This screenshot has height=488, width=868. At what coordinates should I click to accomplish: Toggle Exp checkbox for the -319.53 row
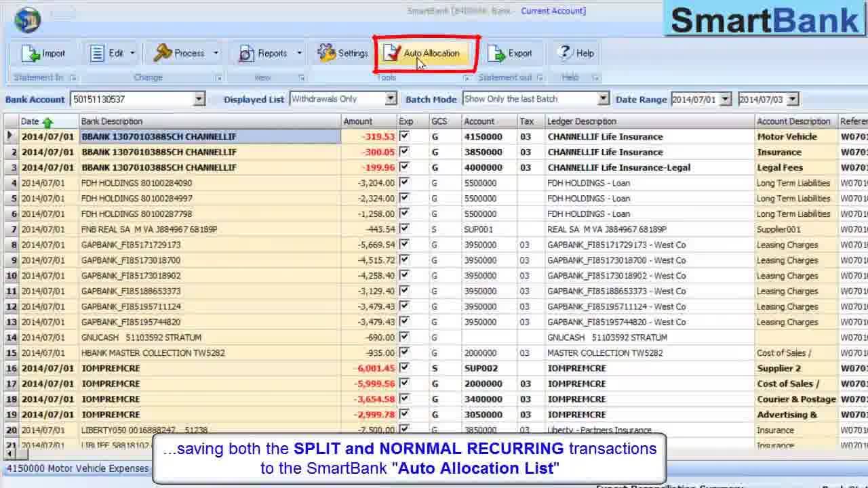click(x=405, y=136)
